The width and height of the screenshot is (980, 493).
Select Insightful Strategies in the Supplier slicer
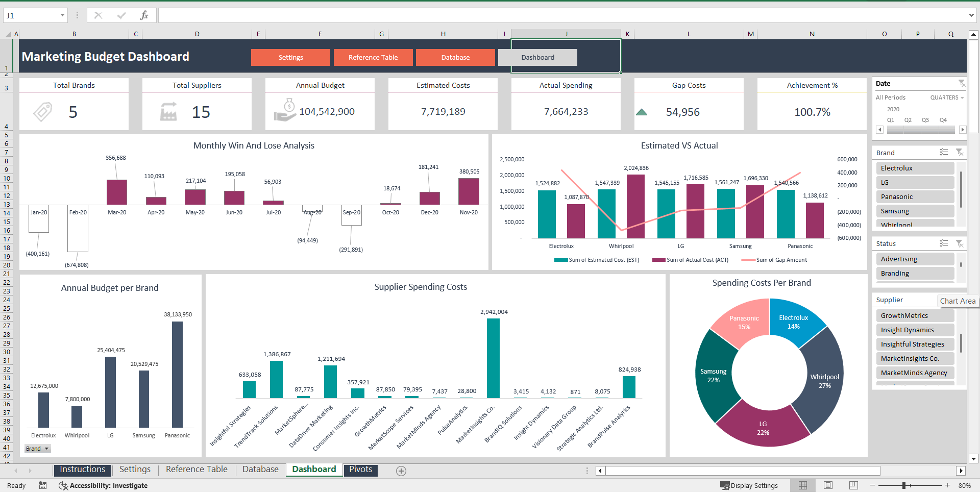(915, 344)
